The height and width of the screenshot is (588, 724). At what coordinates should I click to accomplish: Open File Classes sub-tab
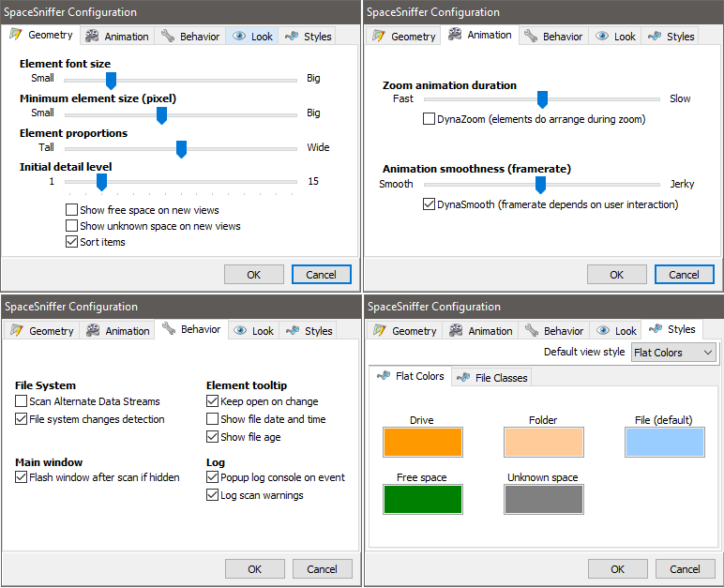pos(491,378)
